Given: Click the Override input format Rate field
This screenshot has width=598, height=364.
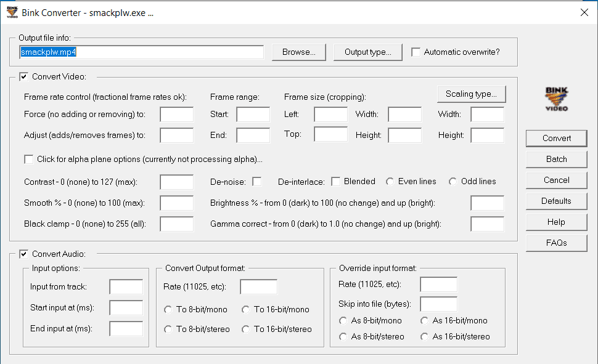Looking at the screenshot, I should [x=438, y=285].
